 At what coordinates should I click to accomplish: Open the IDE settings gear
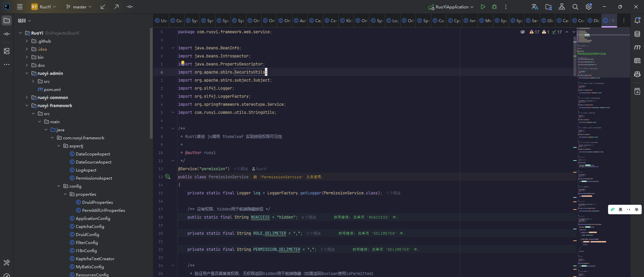[589, 7]
